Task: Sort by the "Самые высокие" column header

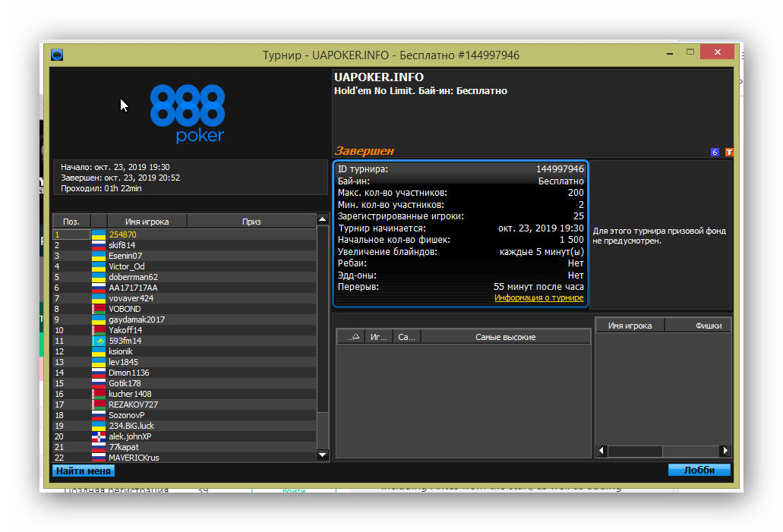Action: pos(506,338)
